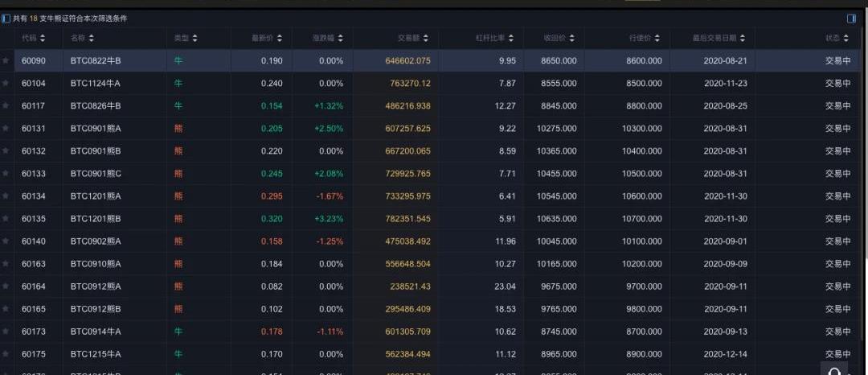Select the BTC1124牛A name cell
This screenshot has width=868, height=375.
click(95, 84)
